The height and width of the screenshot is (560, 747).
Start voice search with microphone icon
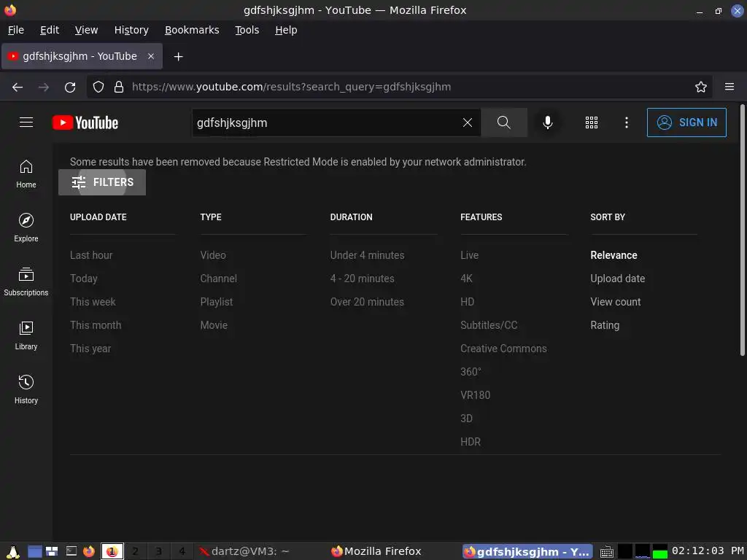point(548,122)
